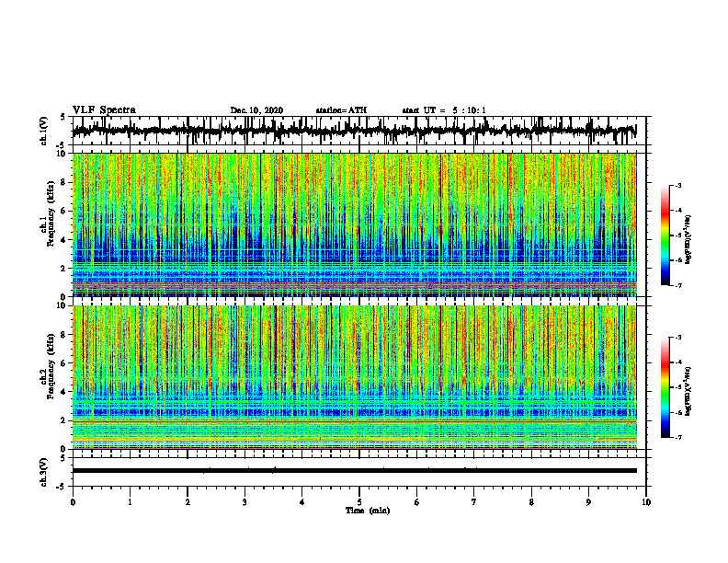728x563 pixels.
Task: Click the ch.1 frequency tick label "8"
Action: [x=63, y=182]
